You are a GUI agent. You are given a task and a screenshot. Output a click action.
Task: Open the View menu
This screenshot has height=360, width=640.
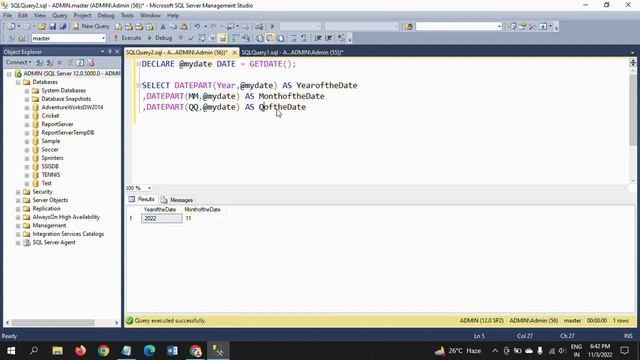coord(40,16)
